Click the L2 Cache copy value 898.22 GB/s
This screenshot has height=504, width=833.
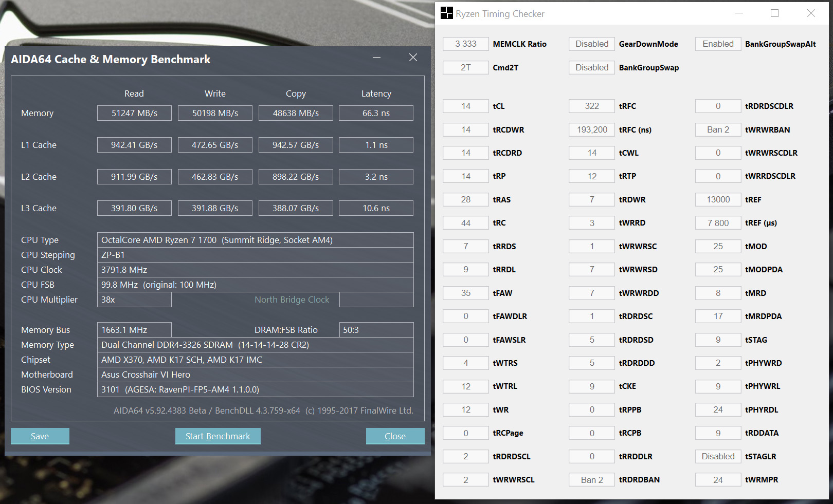296,177
